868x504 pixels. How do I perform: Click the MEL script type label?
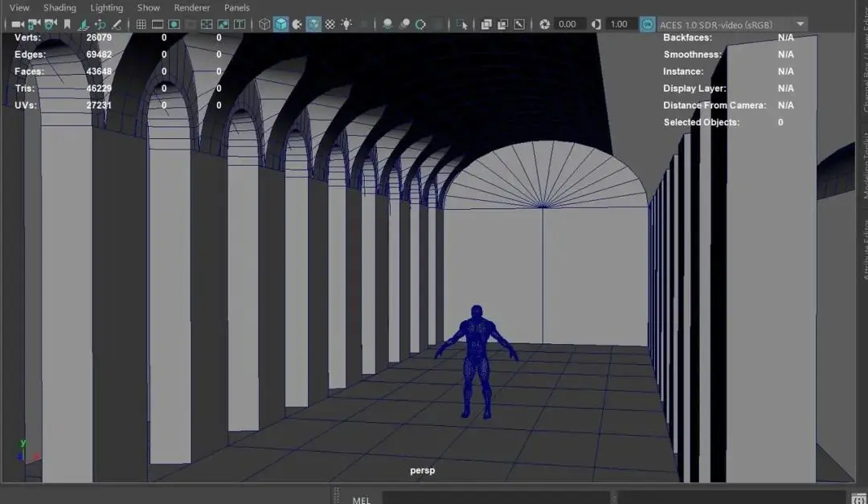(x=362, y=499)
